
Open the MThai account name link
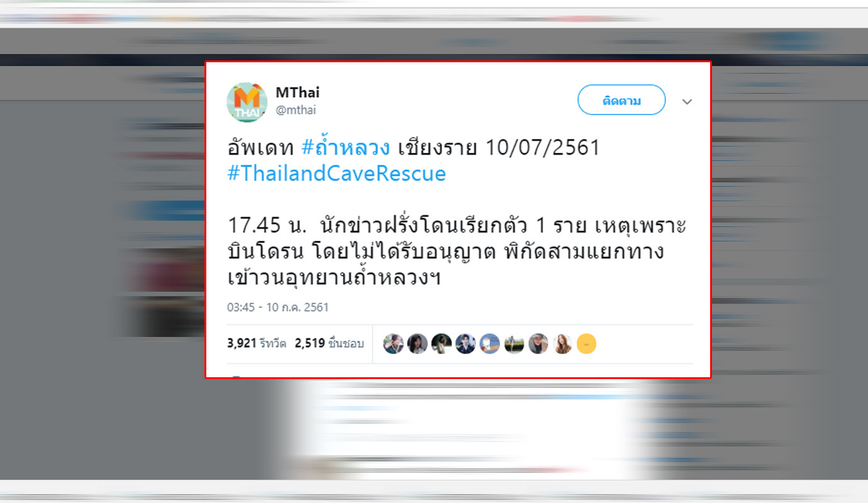pyautogui.click(x=298, y=92)
